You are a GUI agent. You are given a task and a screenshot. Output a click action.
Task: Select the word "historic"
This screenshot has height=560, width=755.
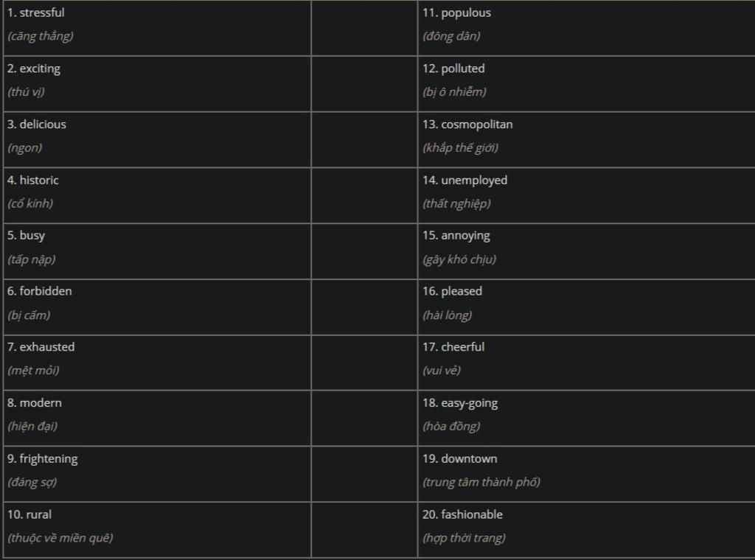[x=39, y=180]
